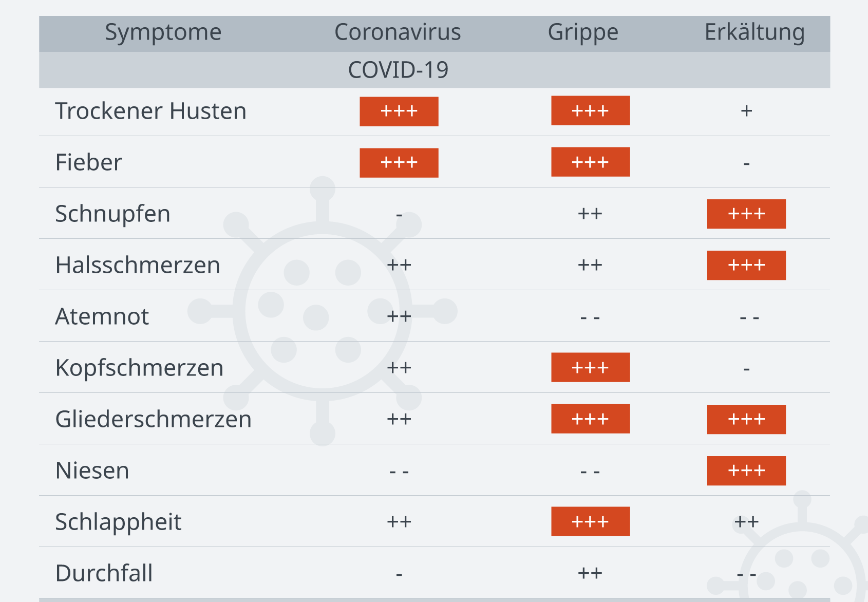
Task: Click the Durchfall row label
Action: tap(104, 573)
